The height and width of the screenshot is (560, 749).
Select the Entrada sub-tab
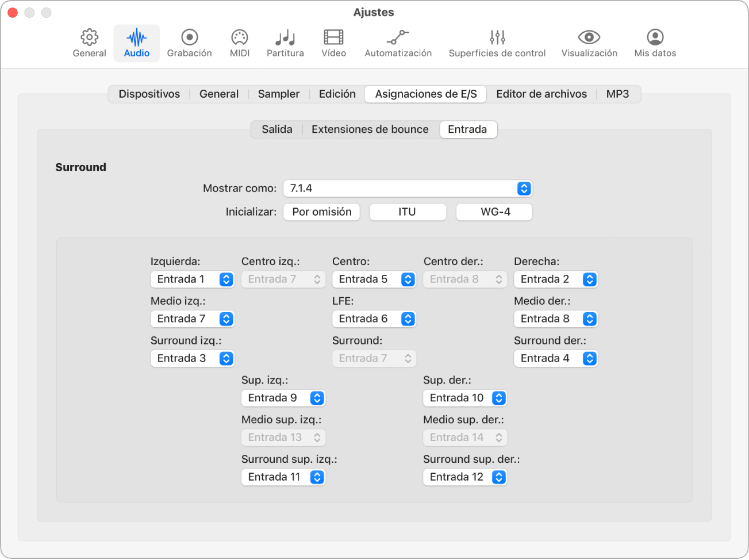coord(467,129)
